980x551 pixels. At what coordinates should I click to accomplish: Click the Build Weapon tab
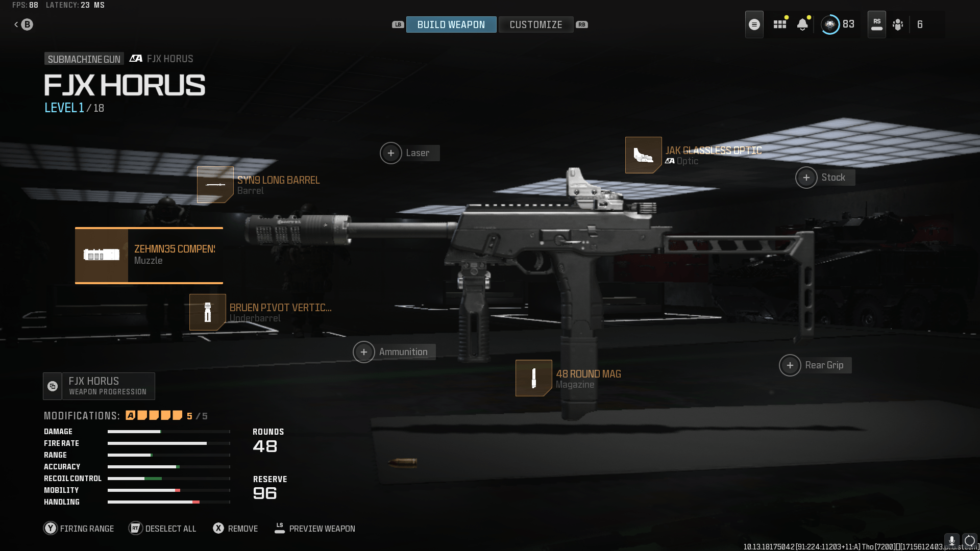coord(451,24)
